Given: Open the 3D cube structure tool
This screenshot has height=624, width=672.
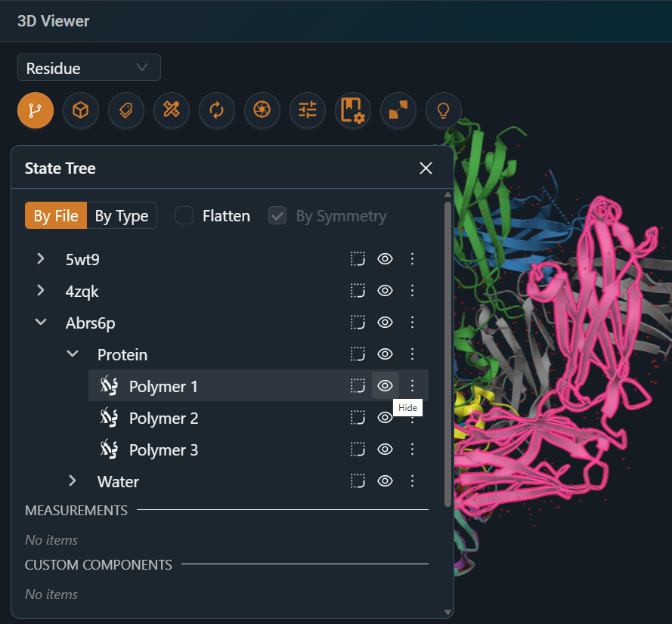Looking at the screenshot, I should [x=81, y=111].
